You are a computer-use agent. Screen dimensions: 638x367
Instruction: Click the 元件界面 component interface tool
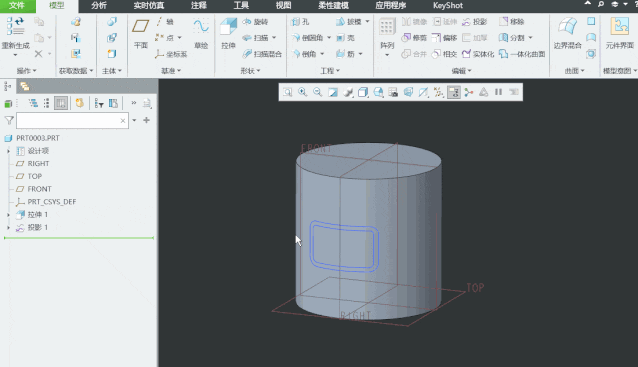619,33
